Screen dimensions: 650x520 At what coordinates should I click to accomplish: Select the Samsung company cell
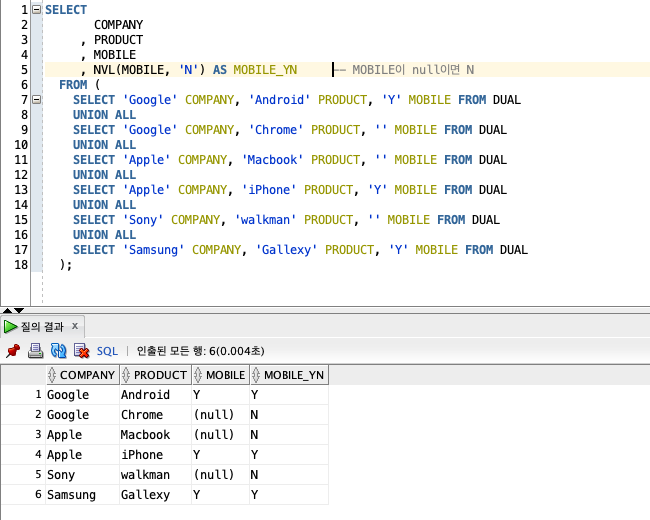point(82,495)
